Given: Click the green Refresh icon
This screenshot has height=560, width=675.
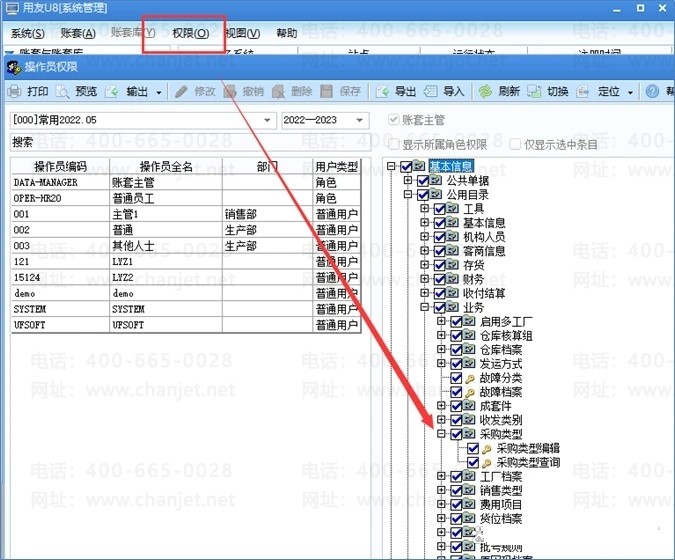Looking at the screenshot, I should [x=485, y=91].
